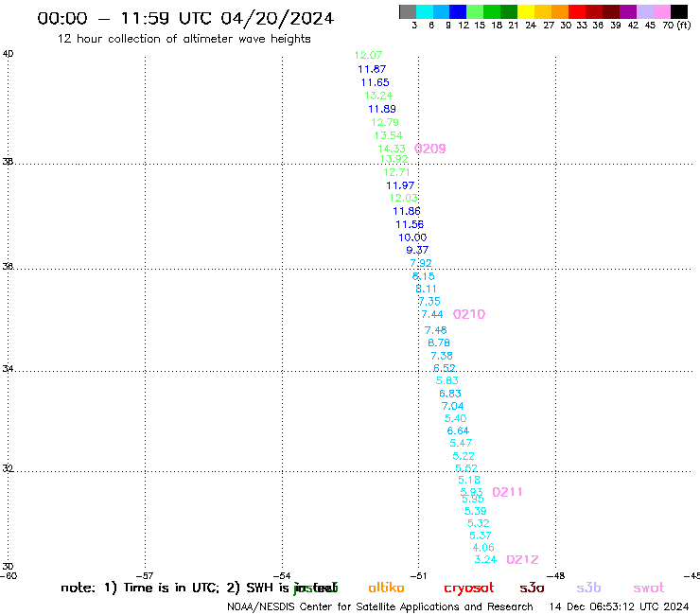Click the dark red 's3a' legend label

coord(532,588)
